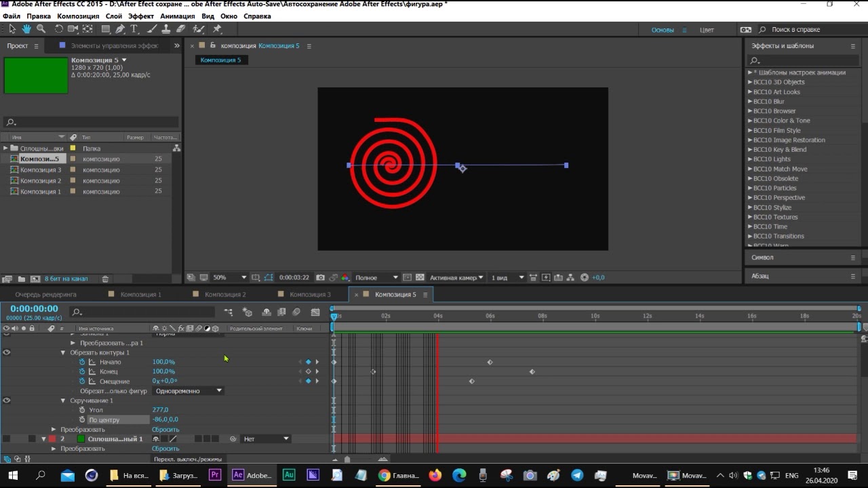Pick the Zoom magnifier tool
This screenshot has height=488, width=868.
click(41, 29)
